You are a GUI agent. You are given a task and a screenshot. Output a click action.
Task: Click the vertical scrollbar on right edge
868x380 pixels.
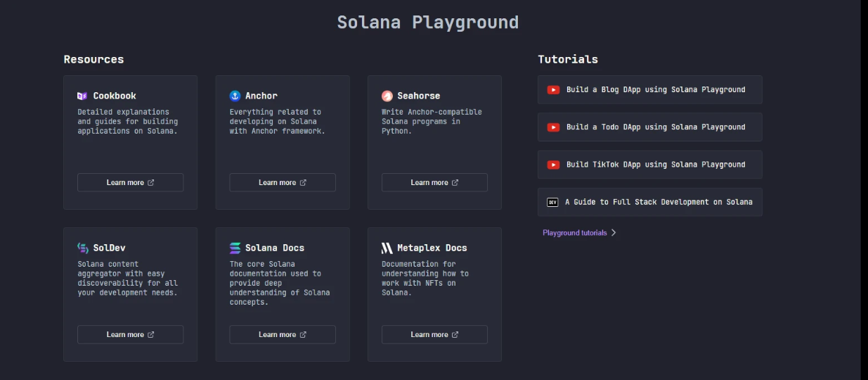pos(864,190)
